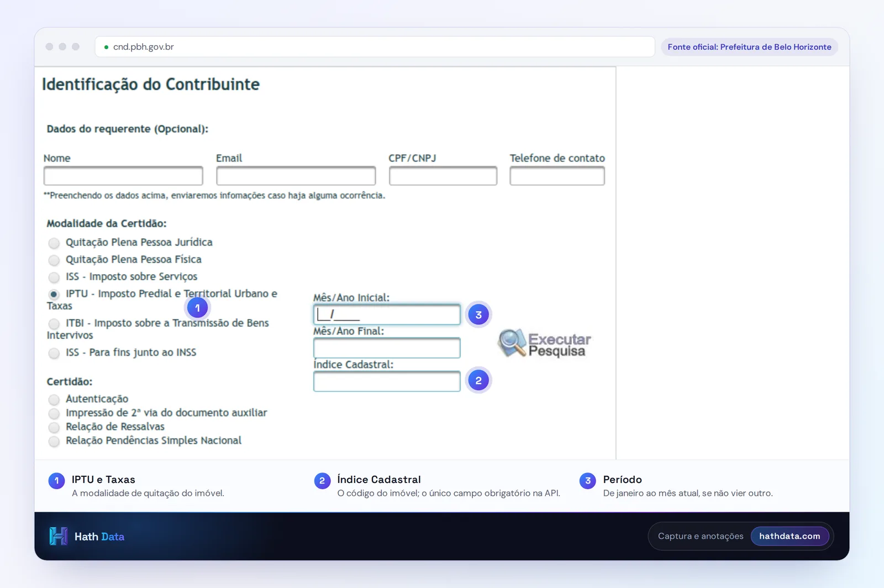Screen dimensions: 884x588
Task: Click the Certidão section label
Action: pyautogui.click(x=70, y=381)
